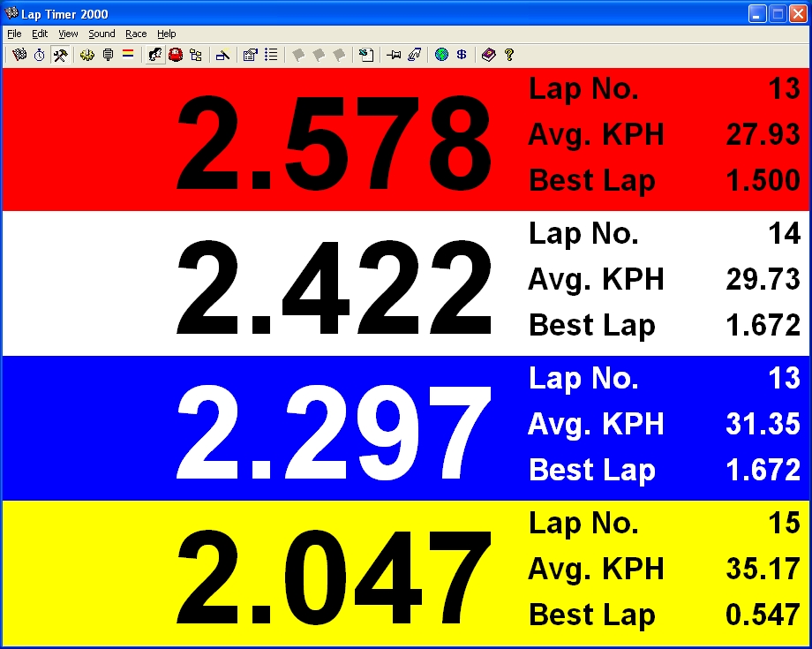The image size is (812, 649).
Task: Click the red lane Best Lap label
Action: [x=592, y=182]
